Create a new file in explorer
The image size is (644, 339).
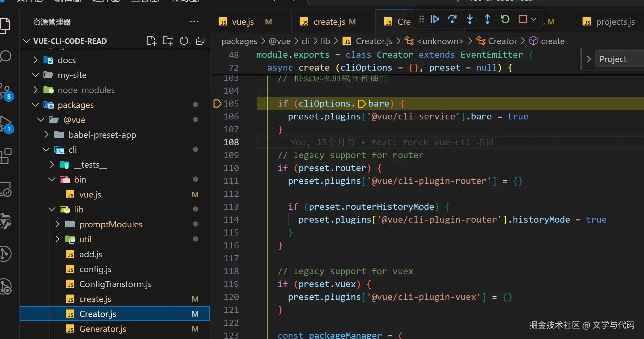(x=151, y=41)
